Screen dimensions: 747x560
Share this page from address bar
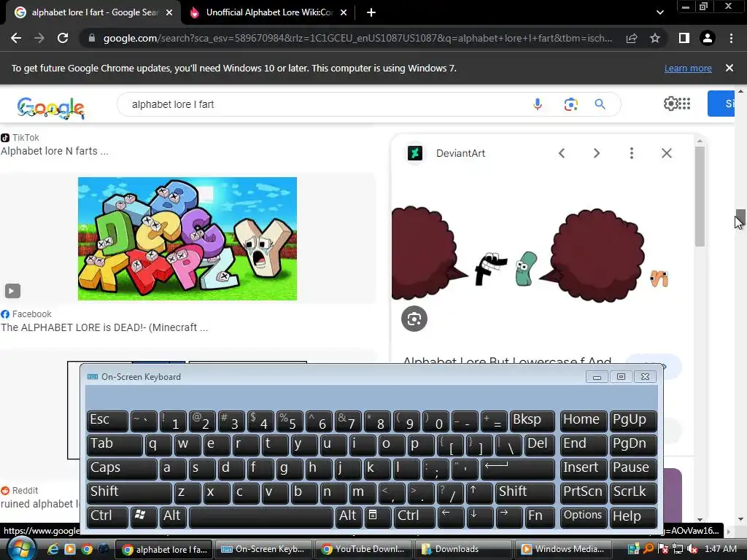[632, 38]
